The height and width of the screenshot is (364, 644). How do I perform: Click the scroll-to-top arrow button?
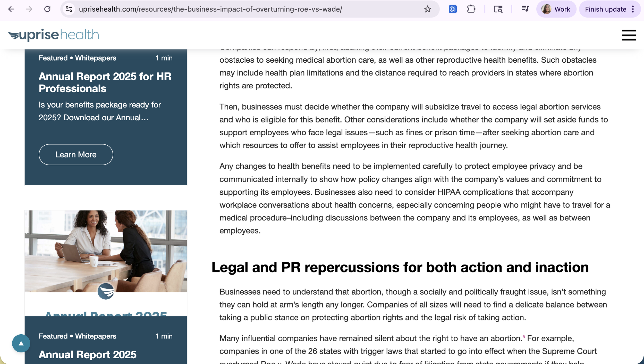[x=21, y=343]
